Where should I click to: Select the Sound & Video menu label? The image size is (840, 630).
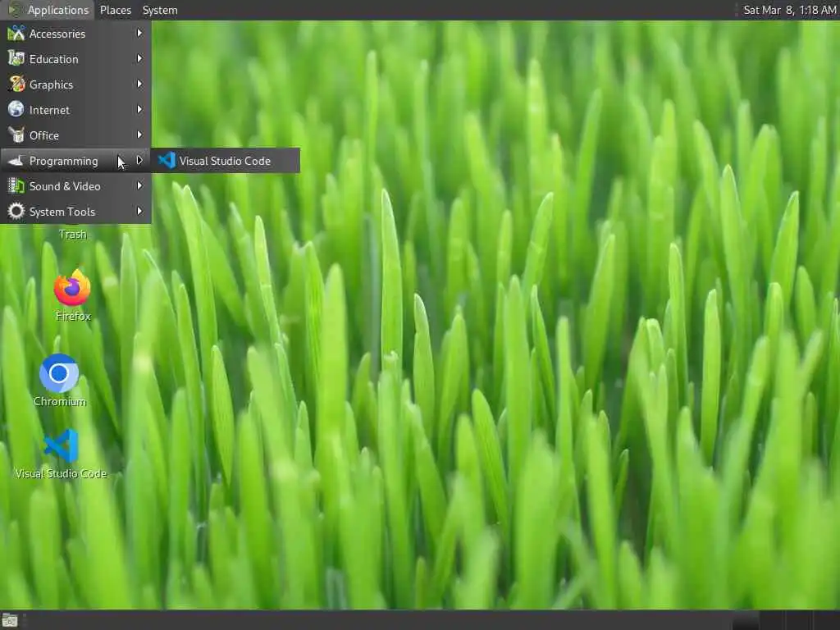[65, 186]
